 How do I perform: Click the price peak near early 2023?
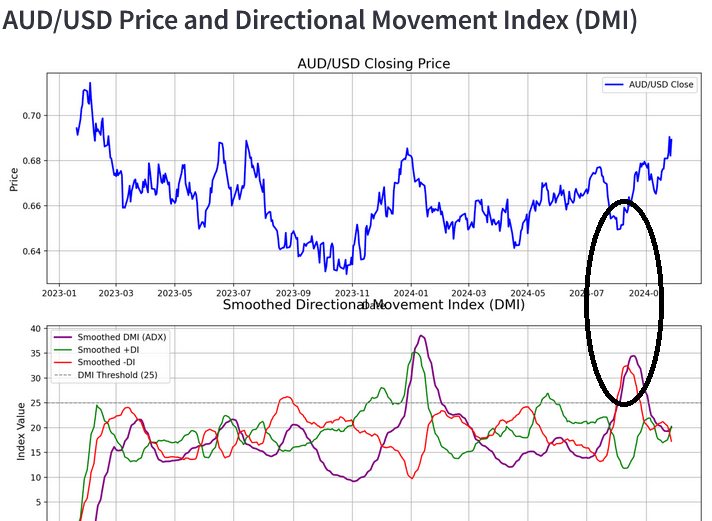[x=90, y=83]
